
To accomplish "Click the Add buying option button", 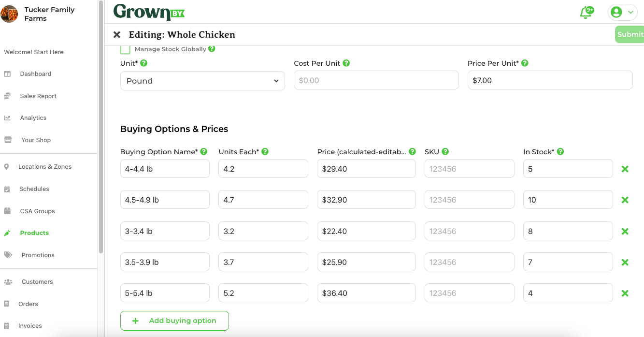I will click(x=174, y=321).
